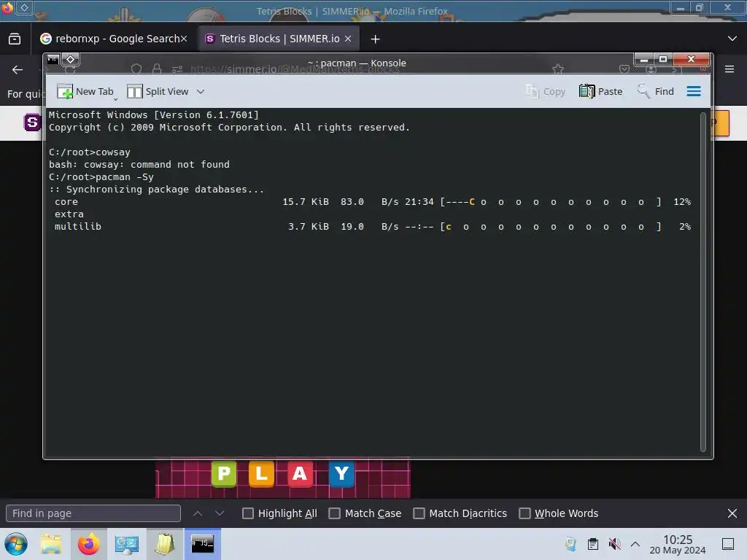Click 'Synchronizing package databases...' line

[156, 190]
